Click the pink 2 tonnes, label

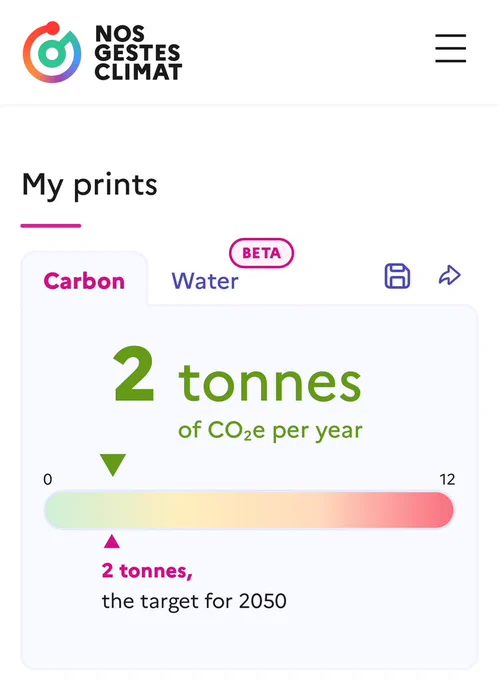147,571
